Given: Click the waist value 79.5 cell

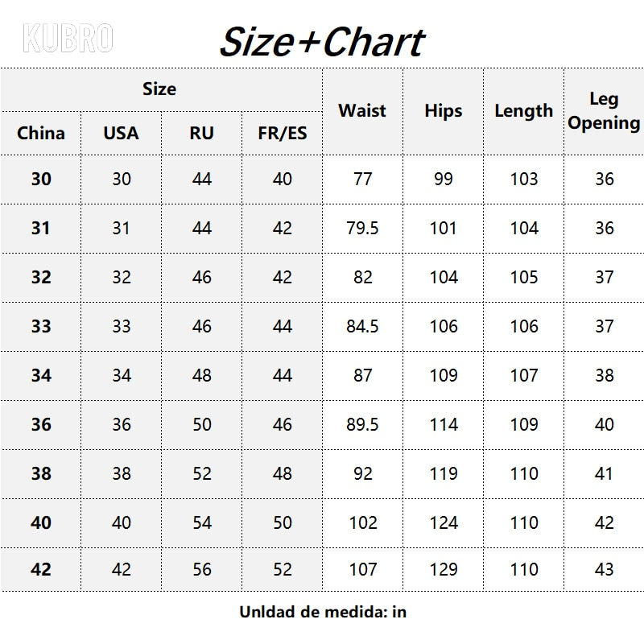Looking at the screenshot, I should click(x=363, y=229).
